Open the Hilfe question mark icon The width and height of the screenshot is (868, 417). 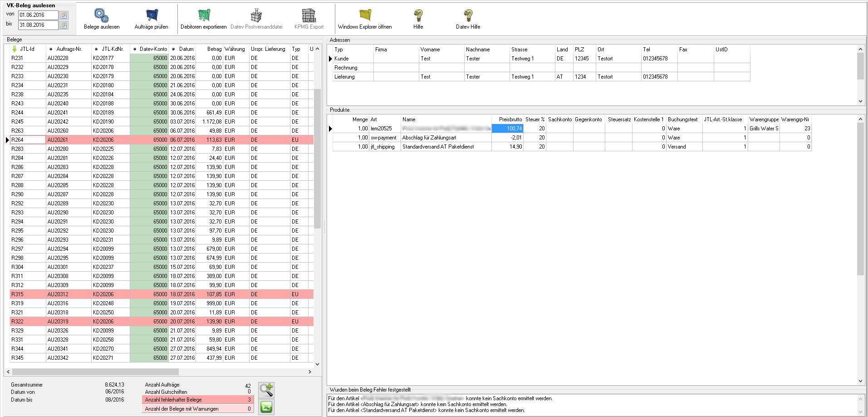tap(418, 16)
